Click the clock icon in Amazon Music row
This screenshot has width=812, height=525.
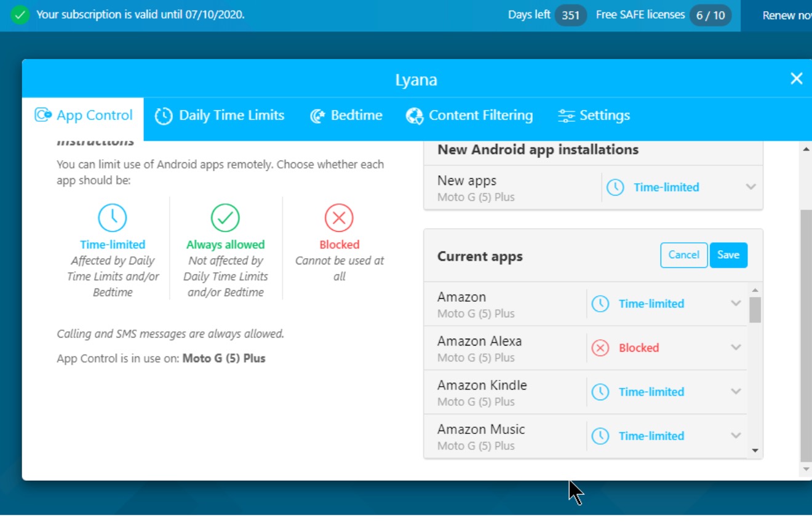600,436
